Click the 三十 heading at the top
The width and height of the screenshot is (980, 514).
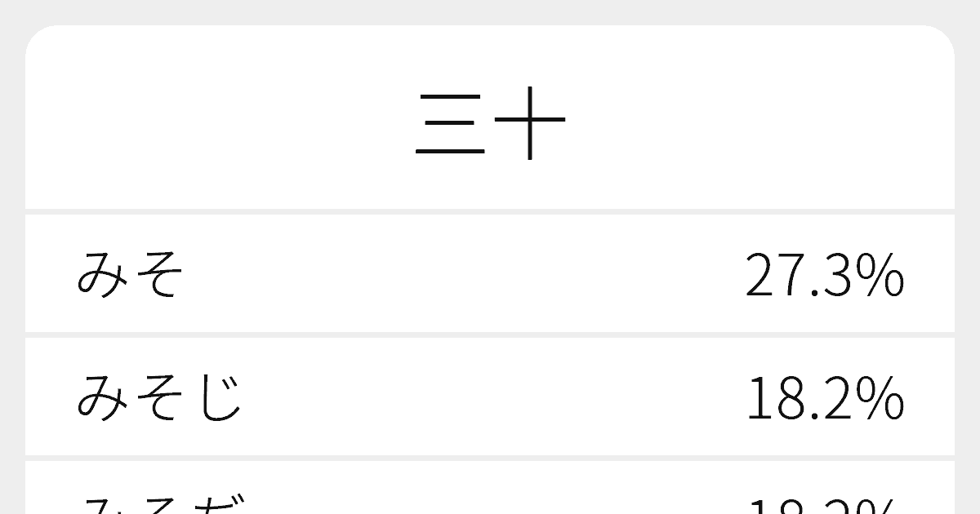[490, 125]
